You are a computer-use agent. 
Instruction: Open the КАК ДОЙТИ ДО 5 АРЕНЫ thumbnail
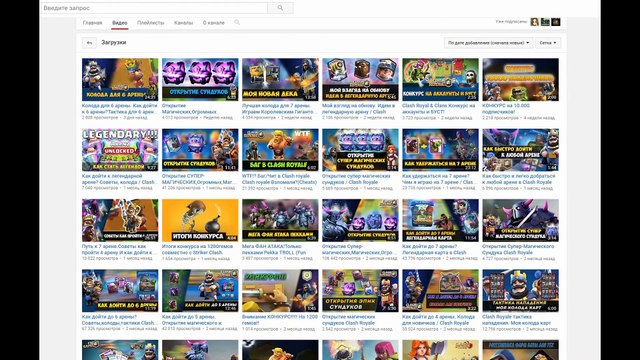point(200,291)
